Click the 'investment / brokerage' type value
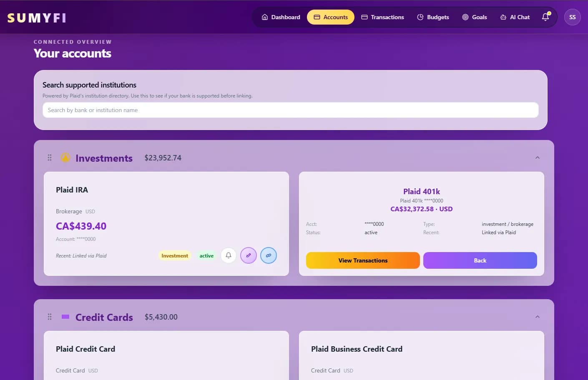 click(508, 224)
